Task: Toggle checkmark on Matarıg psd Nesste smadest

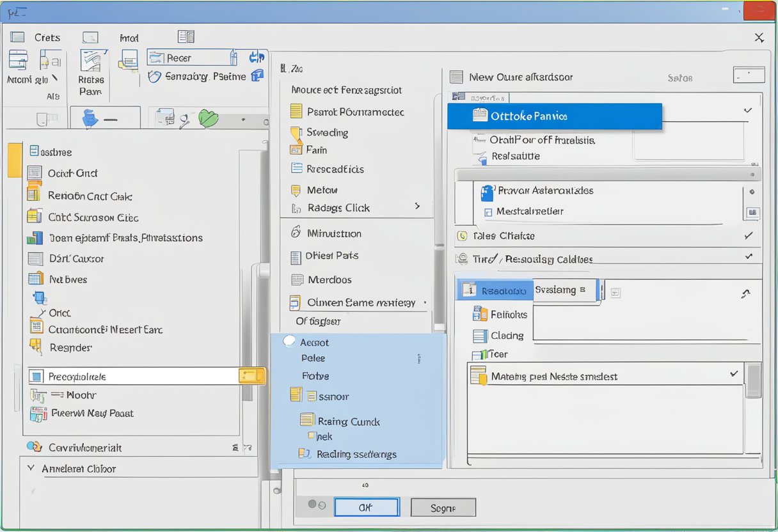Action: 734,374
